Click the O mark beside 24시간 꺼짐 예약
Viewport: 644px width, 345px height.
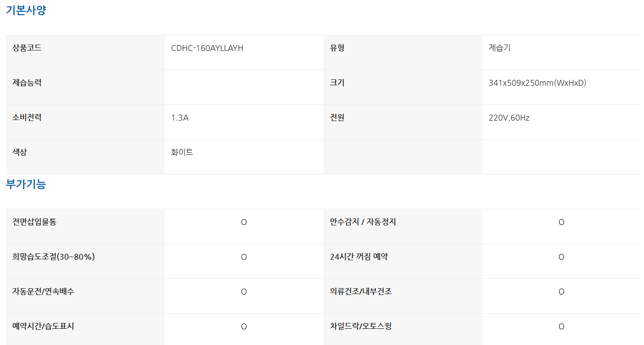point(561,257)
